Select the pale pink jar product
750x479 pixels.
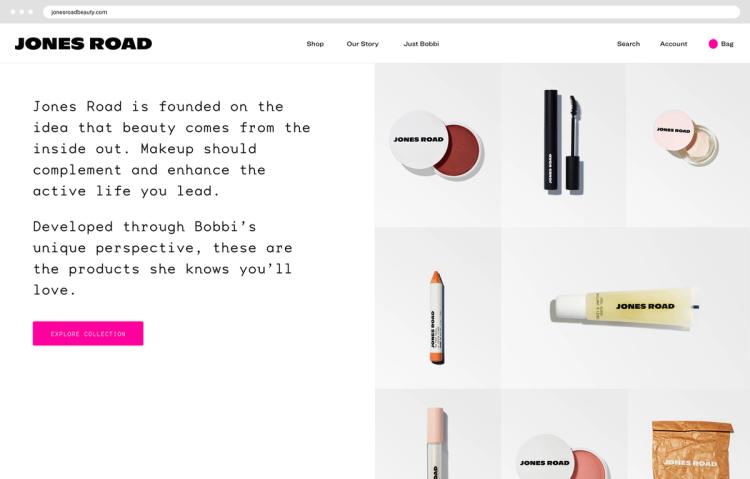686,137
